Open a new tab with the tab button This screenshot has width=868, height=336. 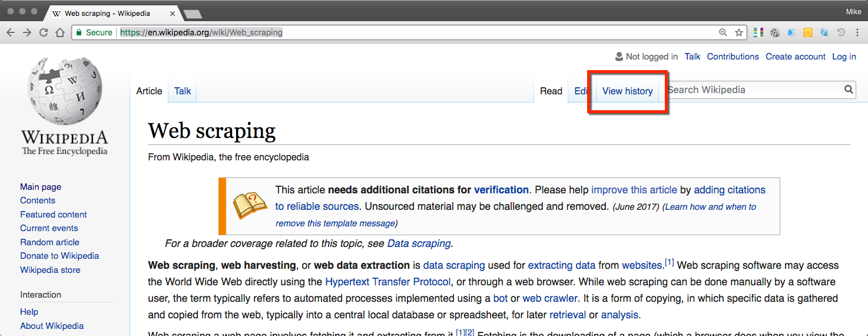click(193, 13)
